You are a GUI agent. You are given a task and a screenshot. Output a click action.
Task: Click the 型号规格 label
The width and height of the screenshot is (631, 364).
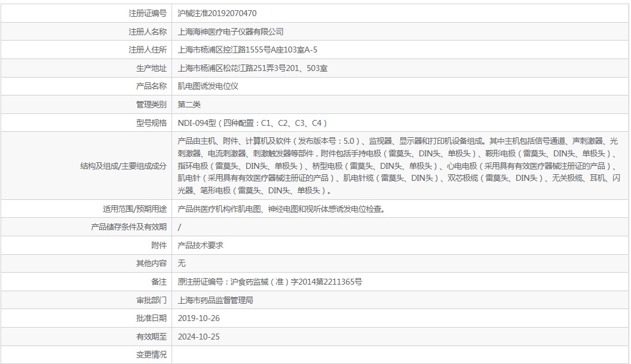click(x=151, y=123)
